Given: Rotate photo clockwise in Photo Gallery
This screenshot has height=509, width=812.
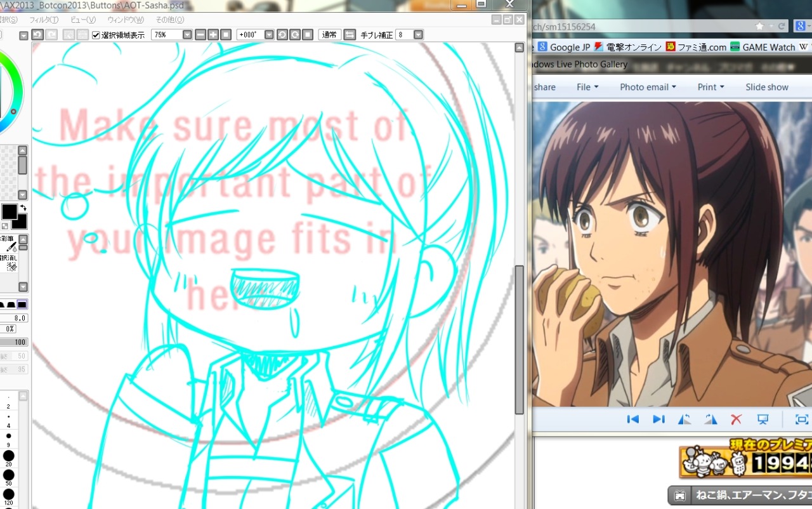Looking at the screenshot, I should tap(710, 419).
